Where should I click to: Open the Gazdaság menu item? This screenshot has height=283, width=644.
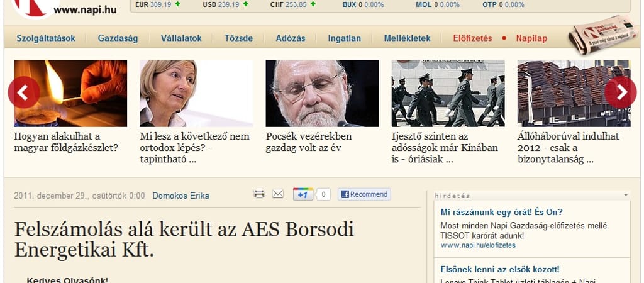pos(118,38)
